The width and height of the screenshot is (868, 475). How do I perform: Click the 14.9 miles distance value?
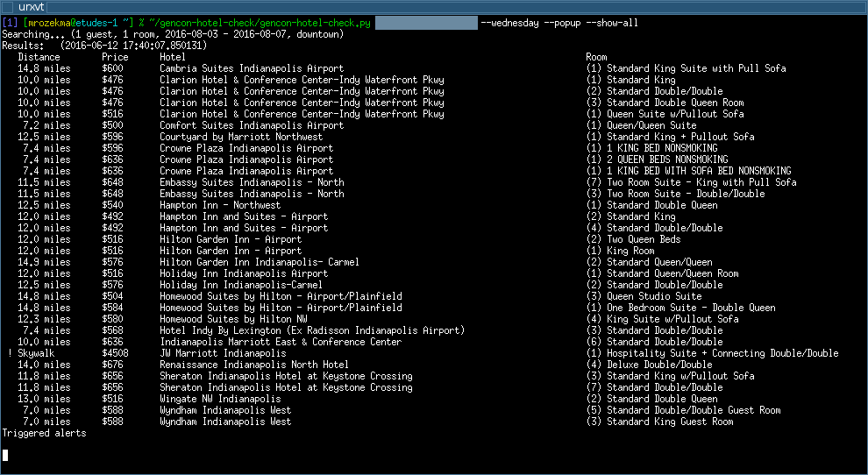[x=45, y=262]
